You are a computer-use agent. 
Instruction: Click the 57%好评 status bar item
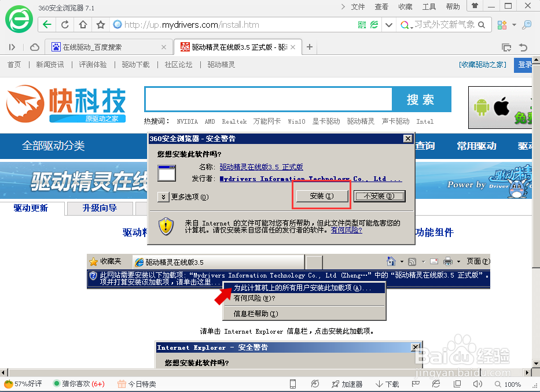[x=23, y=384]
